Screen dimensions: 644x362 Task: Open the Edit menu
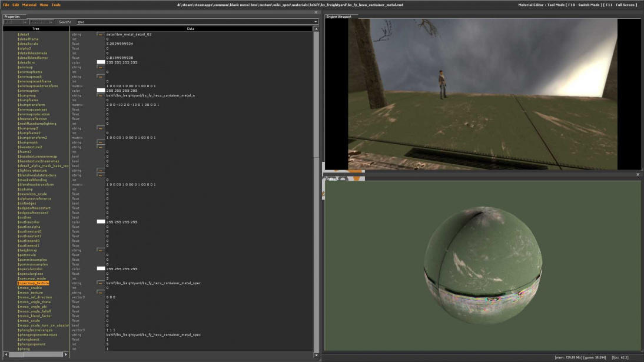[16, 5]
